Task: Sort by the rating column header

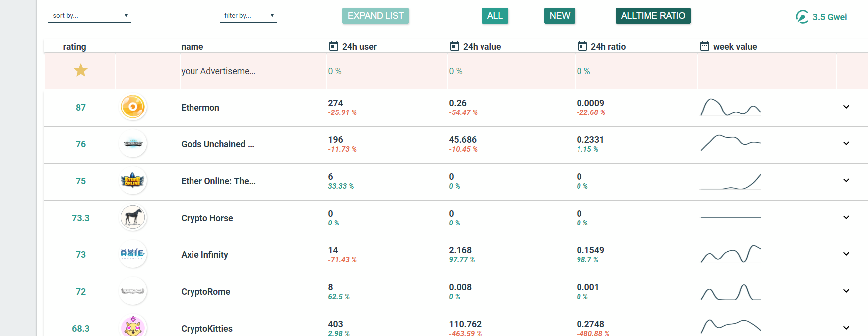Action: [75, 46]
